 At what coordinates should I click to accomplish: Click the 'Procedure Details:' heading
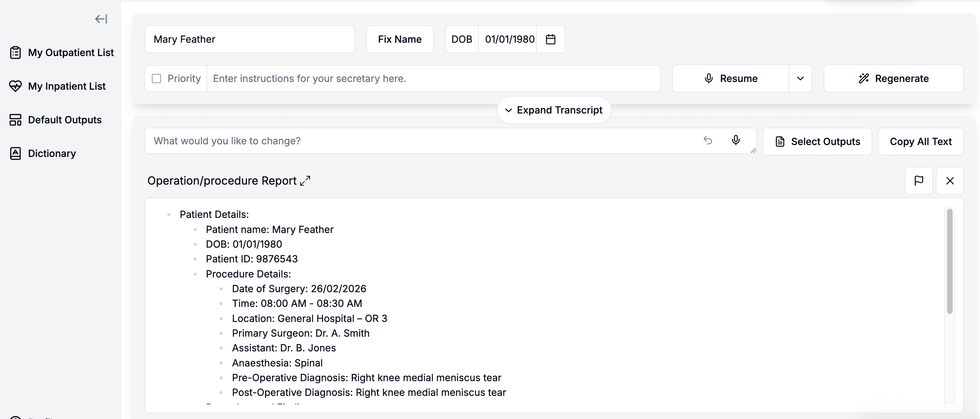(248, 274)
